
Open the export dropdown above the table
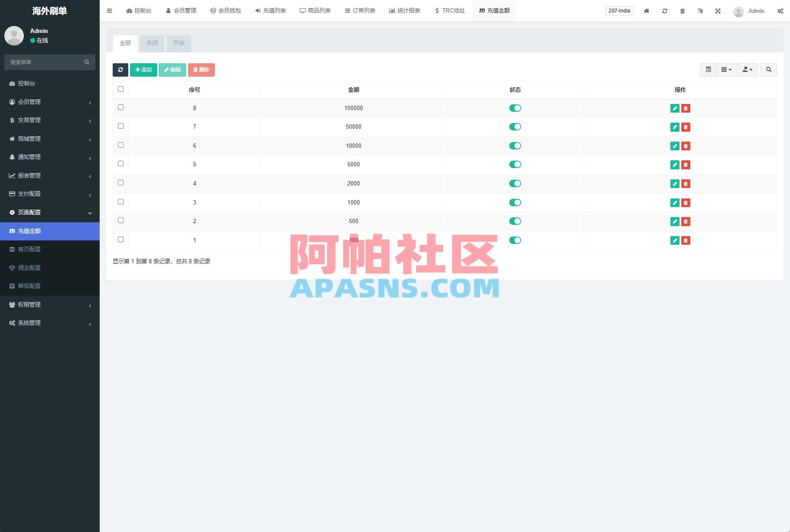click(748, 70)
